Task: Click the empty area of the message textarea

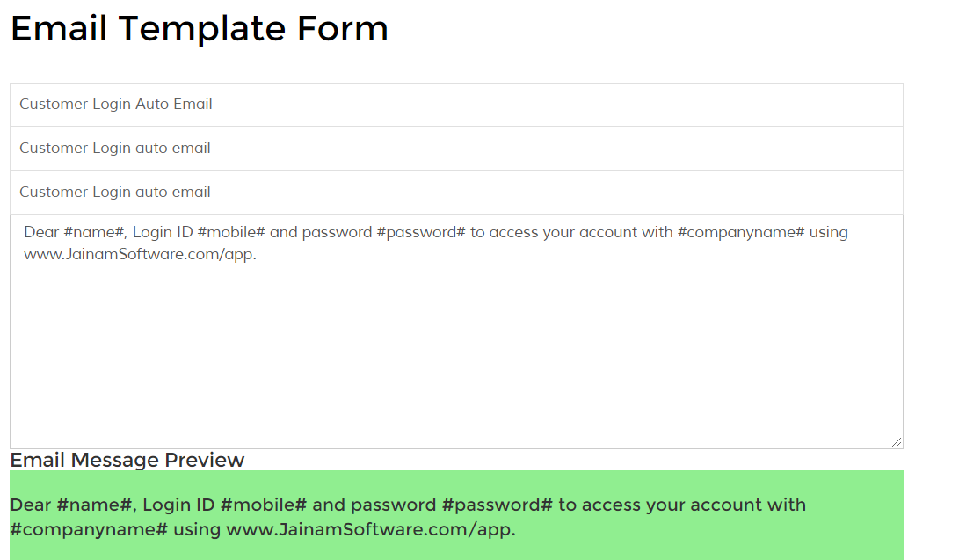Action: 456,352
